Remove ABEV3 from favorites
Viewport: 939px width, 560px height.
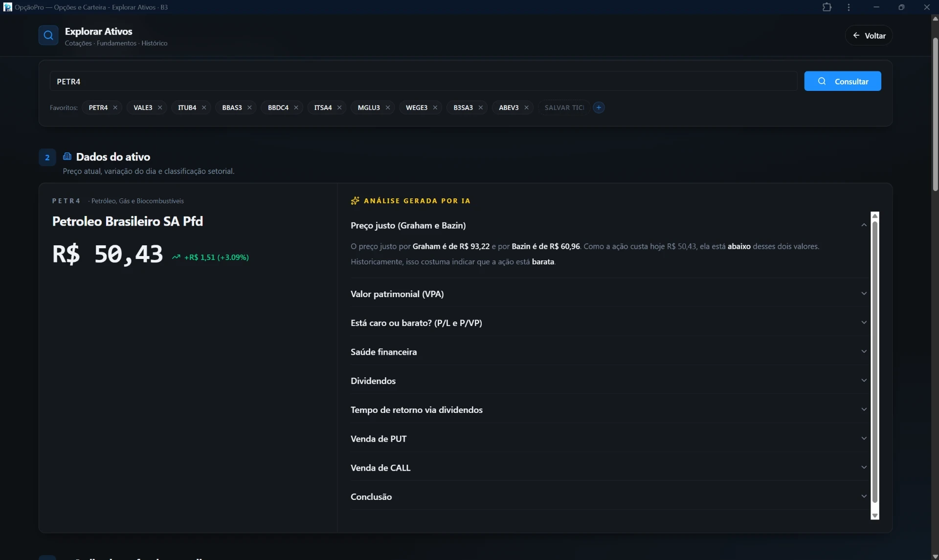[526, 108]
